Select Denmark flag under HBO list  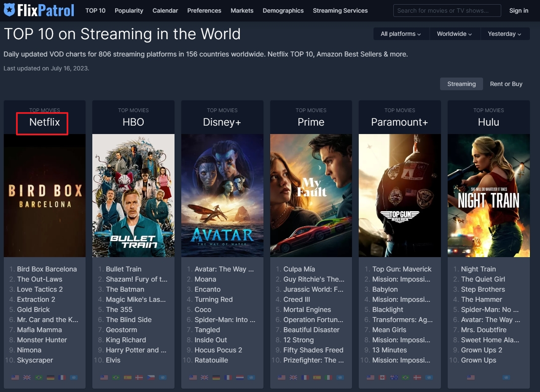[x=139, y=377]
